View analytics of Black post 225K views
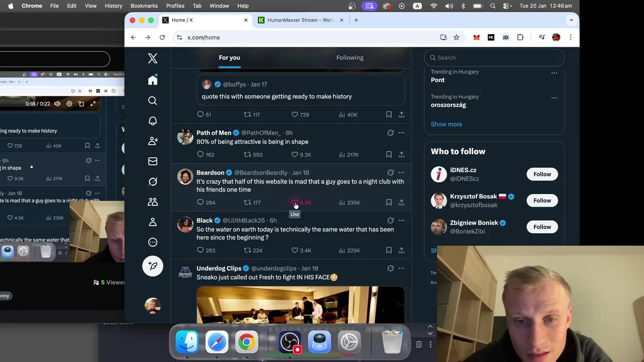Image resolution: width=644 pixels, height=362 pixels. 349,250
